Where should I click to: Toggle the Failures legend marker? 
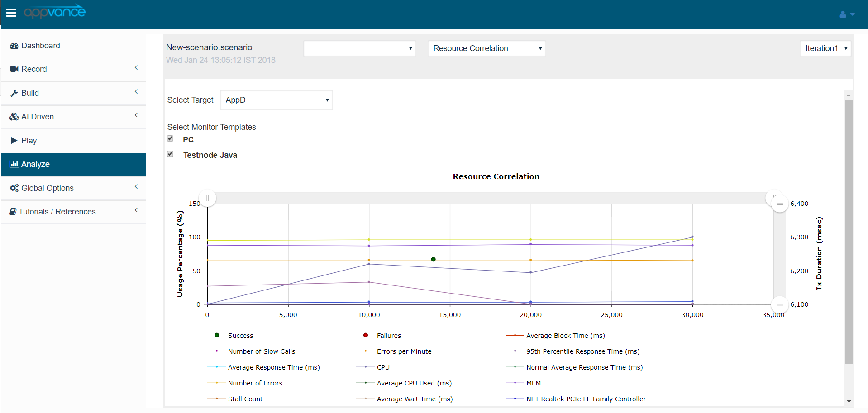(366, 335)
